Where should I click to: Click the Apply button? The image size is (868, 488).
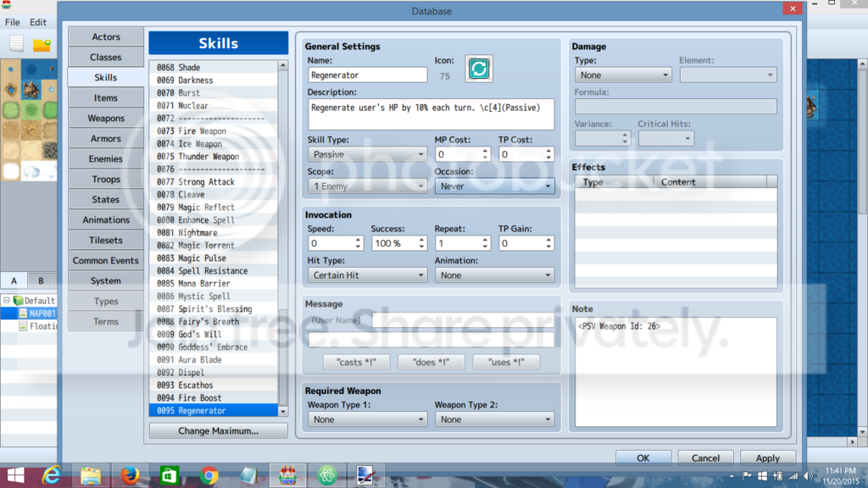point(768,458)
